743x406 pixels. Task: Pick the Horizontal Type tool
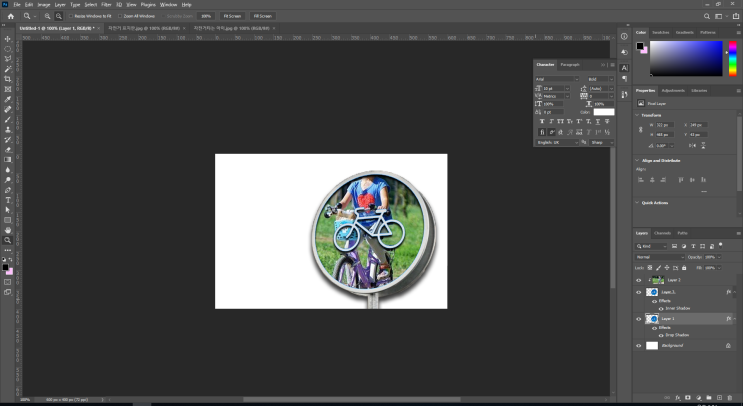[x=8, y=200]
